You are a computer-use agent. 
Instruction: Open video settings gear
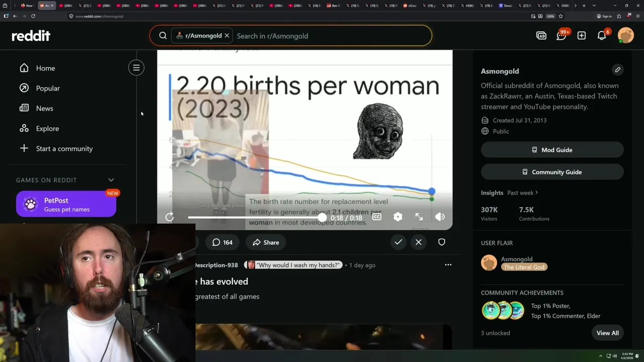tap(398, 217)
